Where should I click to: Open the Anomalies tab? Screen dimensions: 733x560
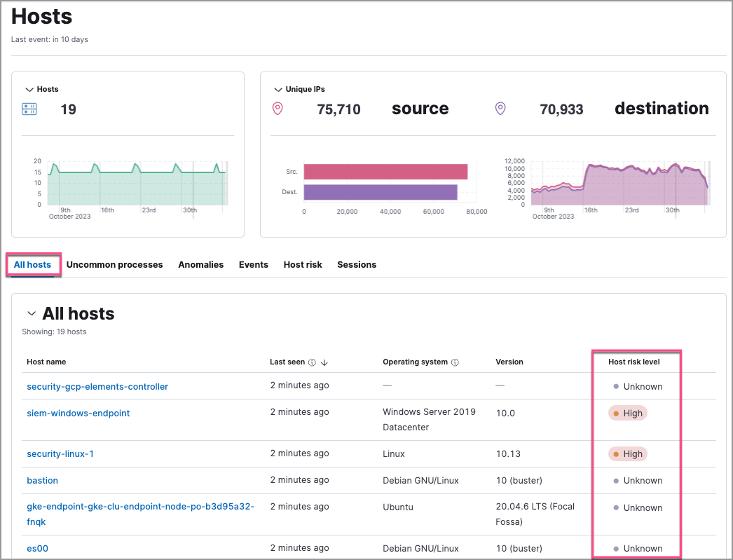(x=201, y=265)
